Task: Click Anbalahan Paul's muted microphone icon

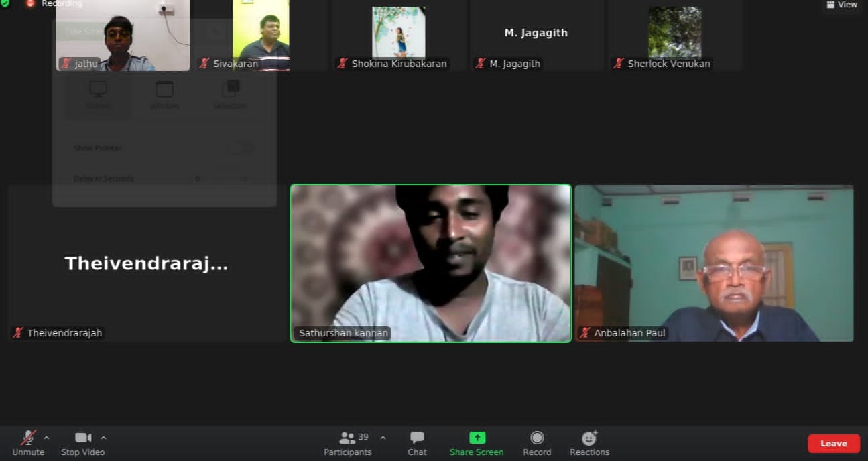Action: click(585, 332)
